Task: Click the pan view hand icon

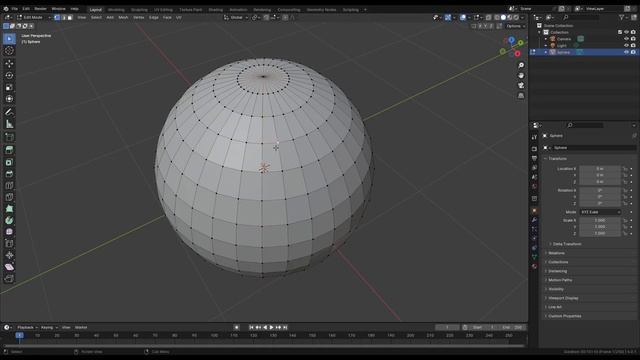Action: tap(521, 76)
